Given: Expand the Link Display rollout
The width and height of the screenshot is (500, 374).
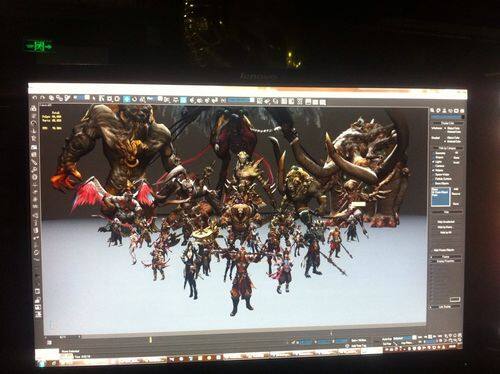Looking at the screenshot, I should pyautogui.click(x=446, y=306).
